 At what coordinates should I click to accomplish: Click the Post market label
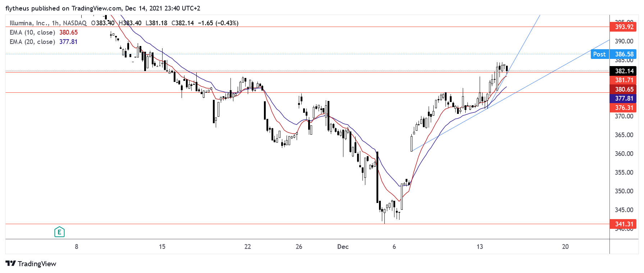[599, 54]
